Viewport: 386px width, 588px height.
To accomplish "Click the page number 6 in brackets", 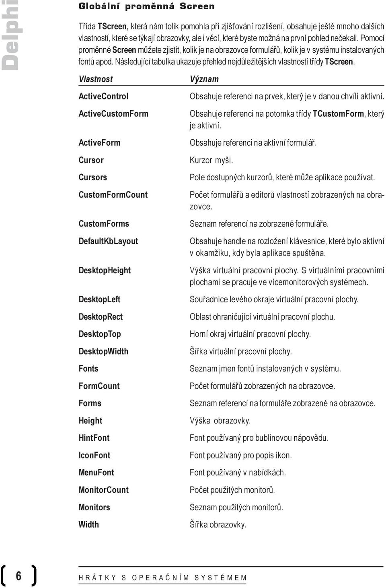I will click(18, 576).
